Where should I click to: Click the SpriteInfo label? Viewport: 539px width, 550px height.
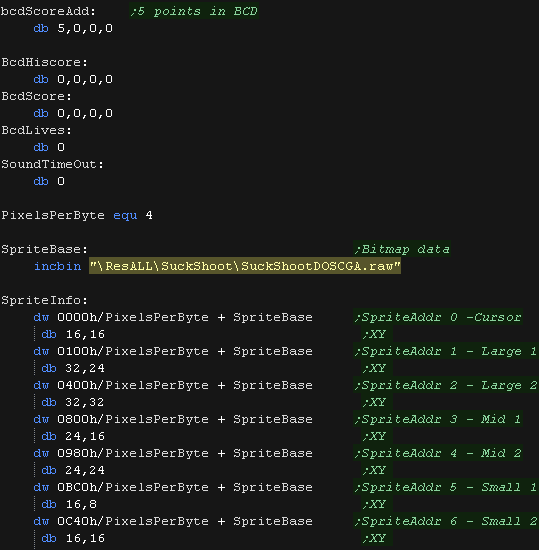(44, 300)
